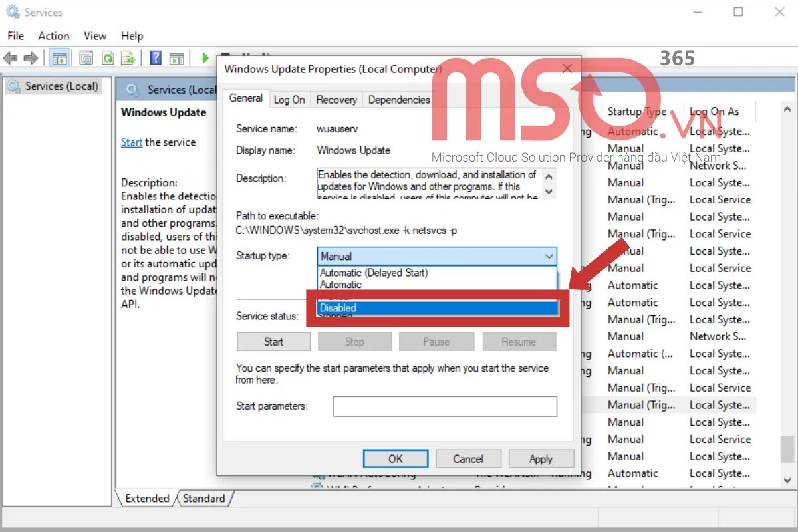Open the Action menu
This screenshot has height=532, width=798.
[53, 36]
